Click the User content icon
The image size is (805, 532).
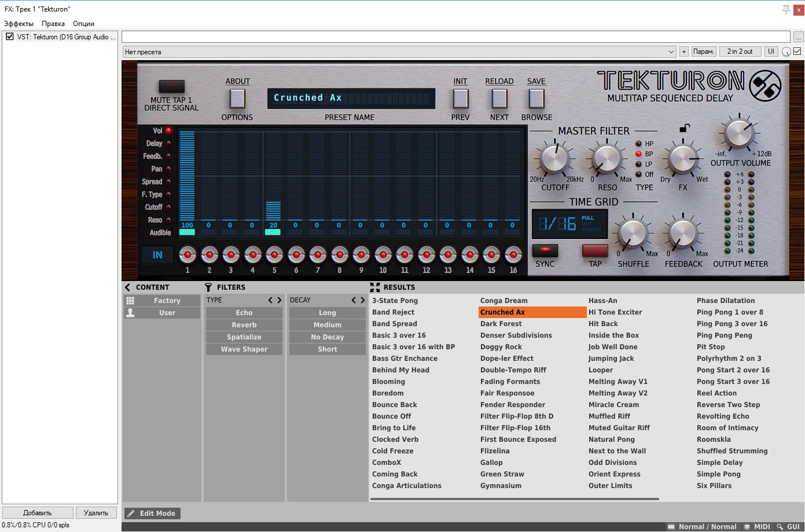(x=130, y=313)
